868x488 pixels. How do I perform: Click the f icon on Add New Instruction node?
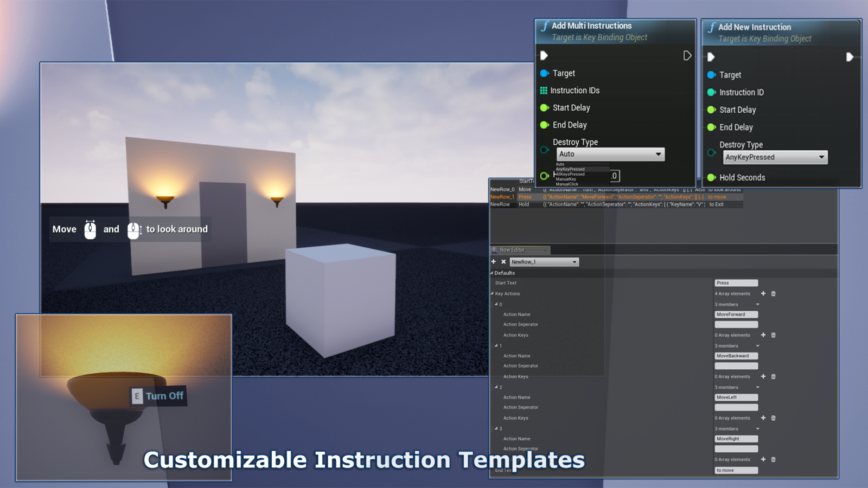pyautogui.click(x=711, y=27)
